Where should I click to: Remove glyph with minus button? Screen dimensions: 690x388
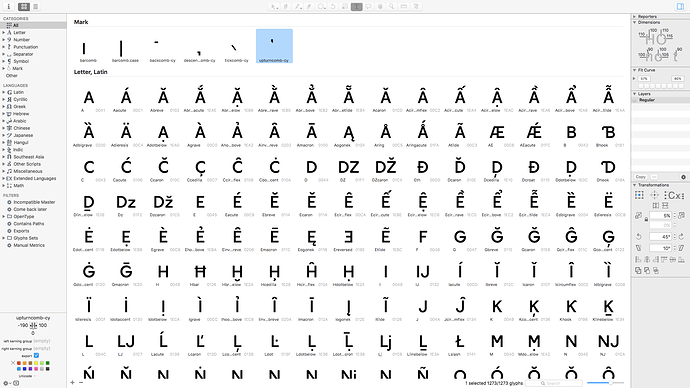(x=81, y=383)
